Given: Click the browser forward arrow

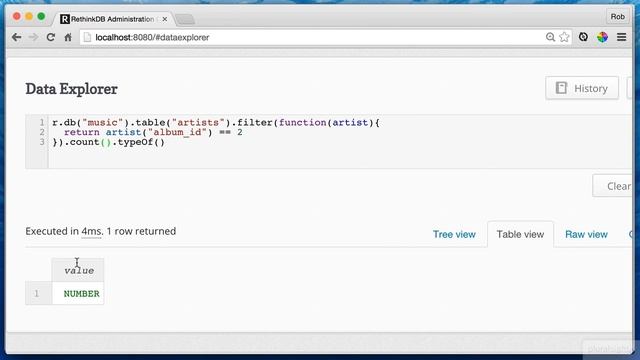Looking at the screenshot, I should pyautogui.click(x=33, y=37).
